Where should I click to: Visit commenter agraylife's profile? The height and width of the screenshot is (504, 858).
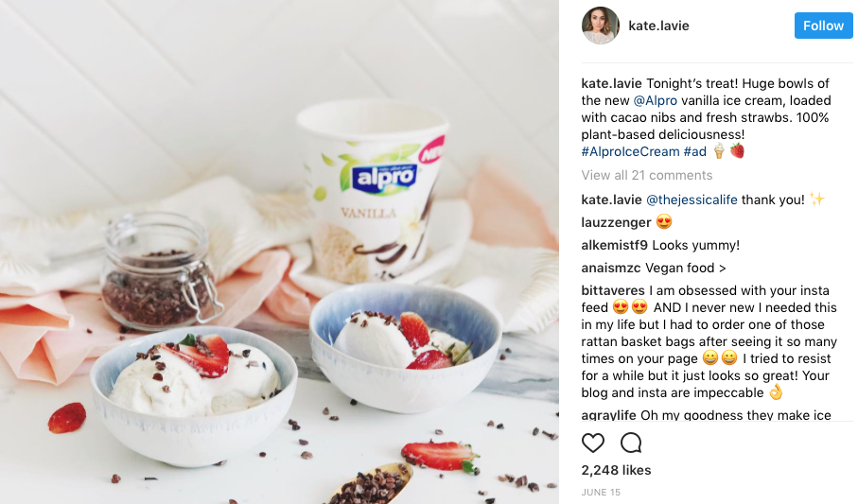[x=608, y=415]
